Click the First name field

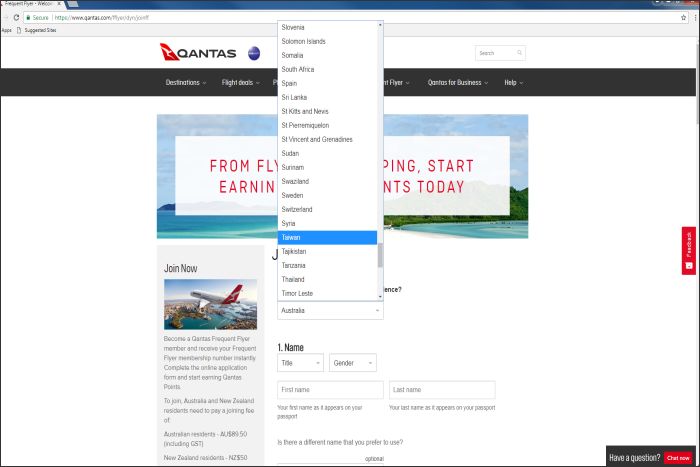coord(330,390)
